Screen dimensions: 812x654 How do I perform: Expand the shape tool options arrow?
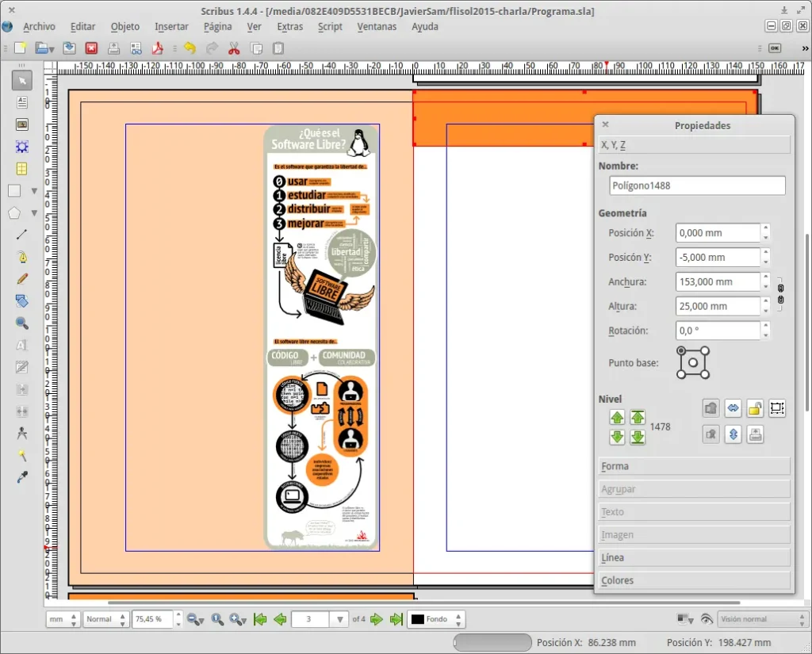click(x=34, y=191)
